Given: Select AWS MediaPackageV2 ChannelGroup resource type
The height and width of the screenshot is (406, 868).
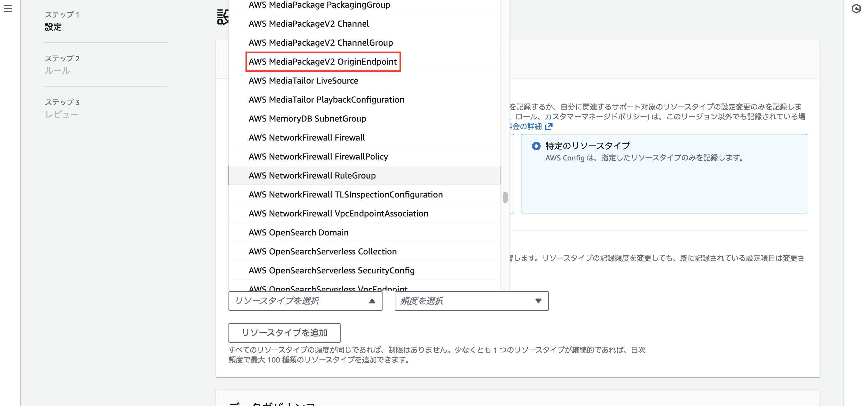Looking at the screenshot, I should point(320,43).
